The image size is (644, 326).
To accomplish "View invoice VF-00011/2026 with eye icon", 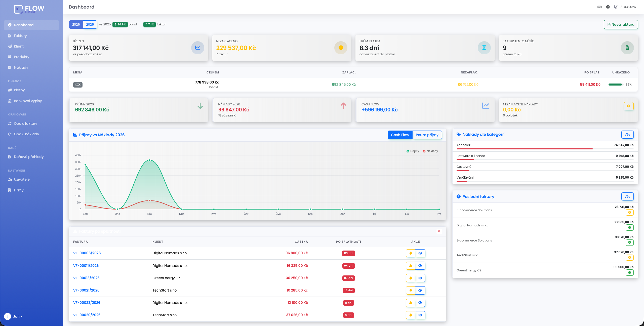I will tap(420, 266).
